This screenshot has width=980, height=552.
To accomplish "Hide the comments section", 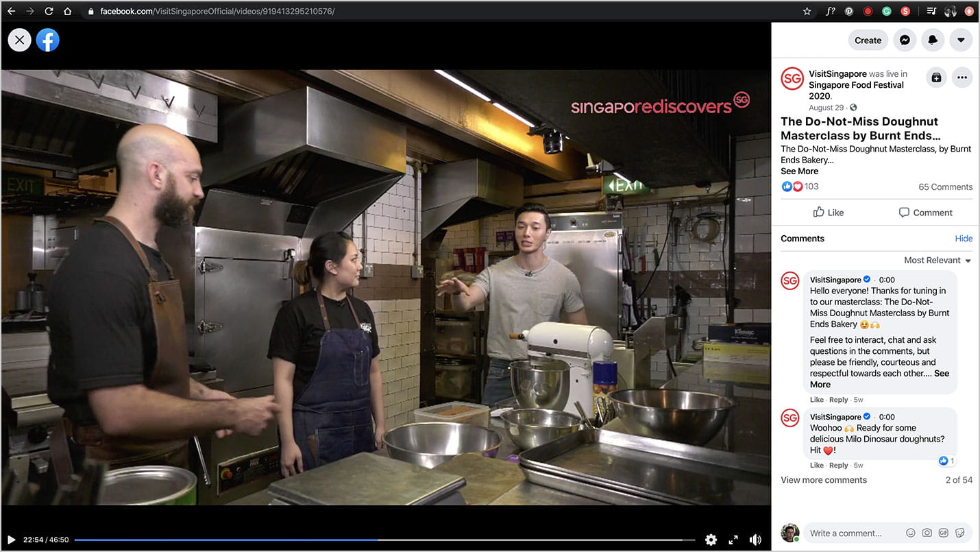I will (x=964, y=239).
